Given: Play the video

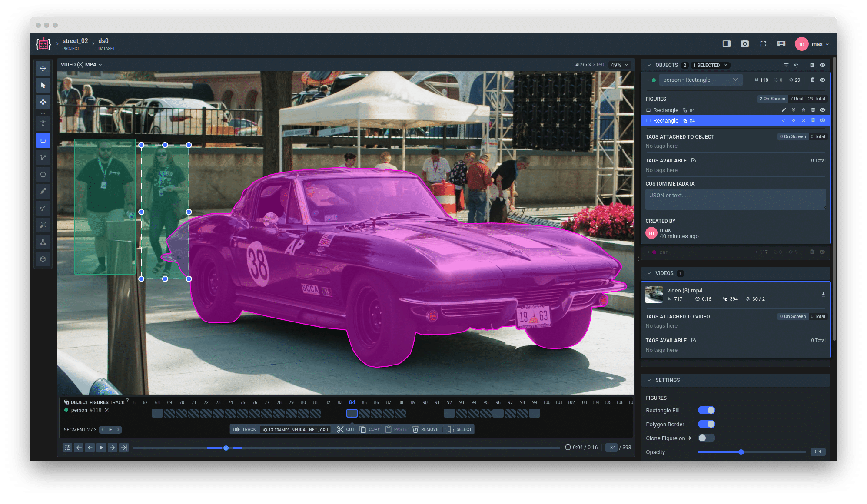Looking at the screenshot, I should [101, 448].
